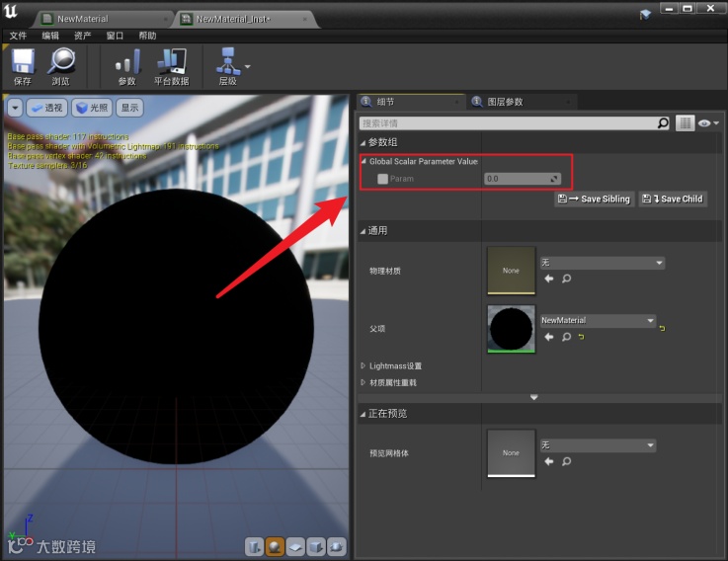Open the File (文件) menu
This screenshot has height=561, width=728.
(18, 36)
